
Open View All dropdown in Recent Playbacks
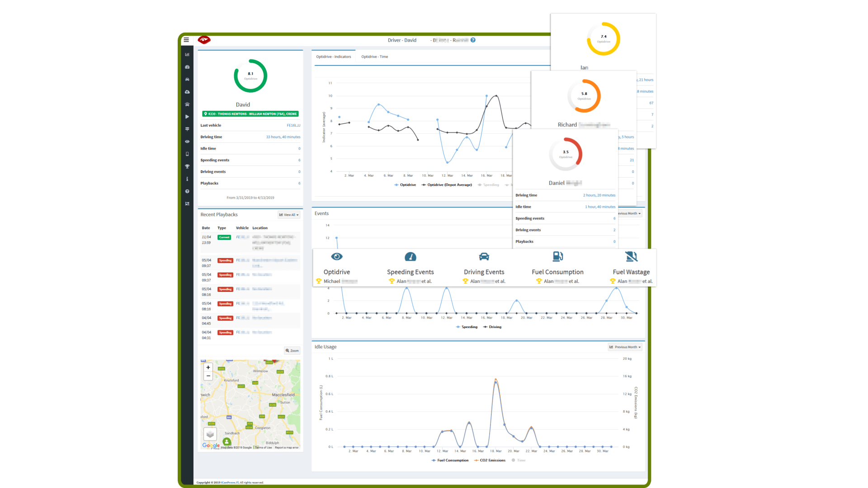click(x=289, y=215)
